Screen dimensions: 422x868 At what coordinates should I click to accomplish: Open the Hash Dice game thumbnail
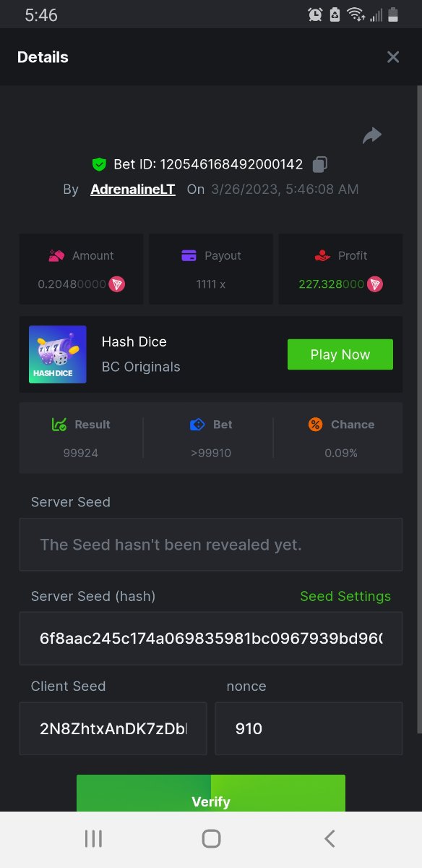(x=58, y=354)
